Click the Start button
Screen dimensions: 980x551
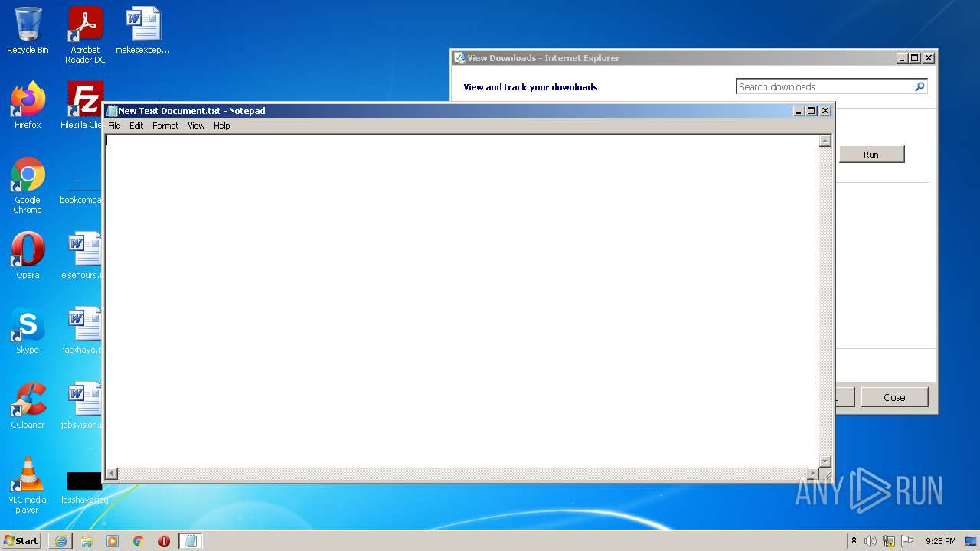(21, 540)
